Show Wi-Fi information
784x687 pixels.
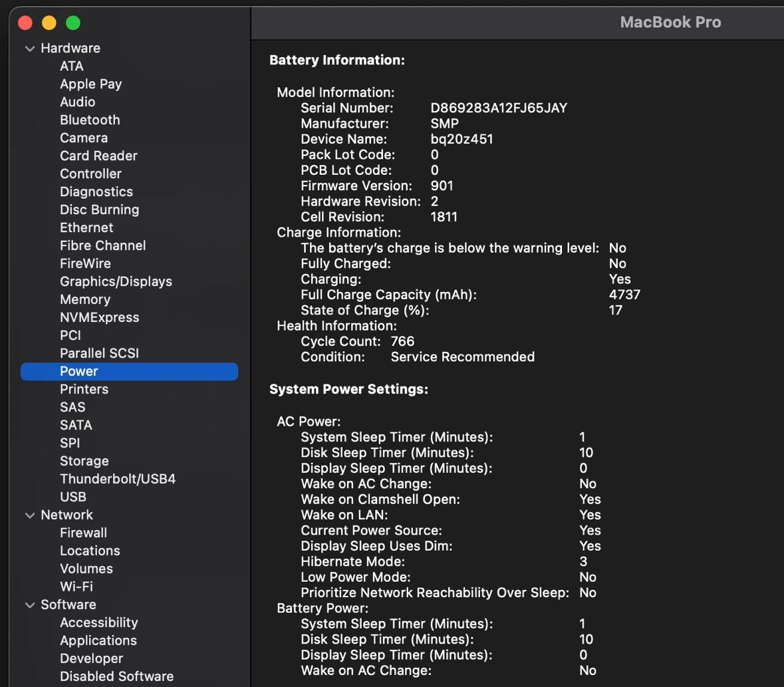click(x=76, y=587)
